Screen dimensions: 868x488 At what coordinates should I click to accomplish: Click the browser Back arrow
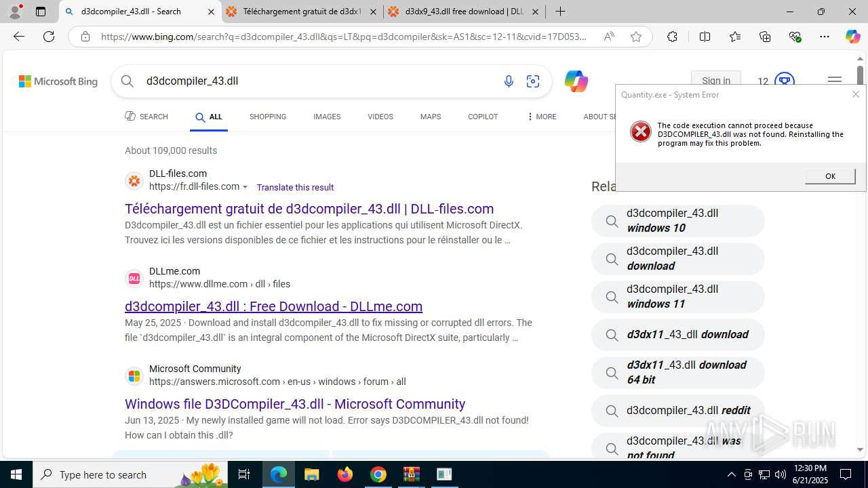(x=19, y=37)
